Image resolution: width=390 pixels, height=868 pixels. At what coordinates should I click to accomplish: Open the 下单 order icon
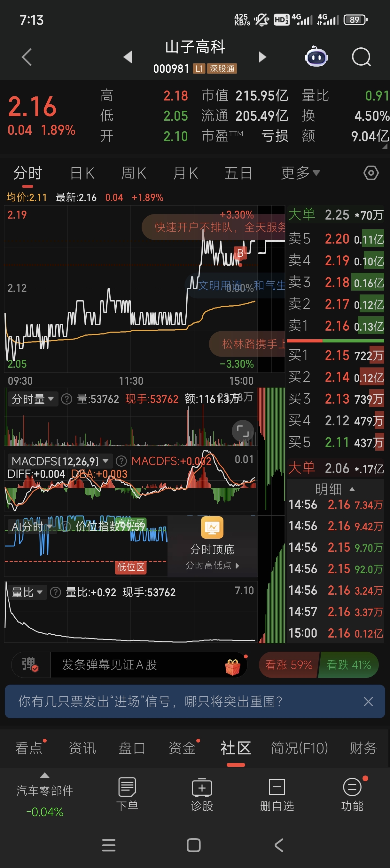point(127,794)
